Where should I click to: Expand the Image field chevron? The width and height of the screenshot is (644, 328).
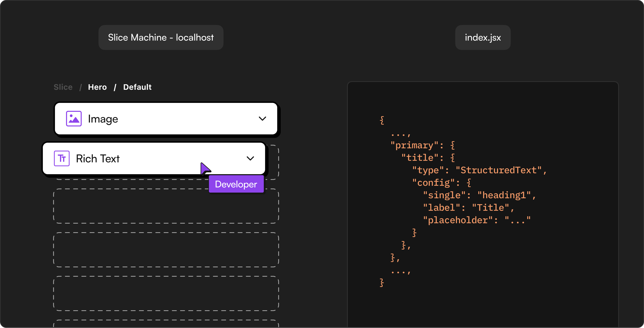[x=262, y=119]
